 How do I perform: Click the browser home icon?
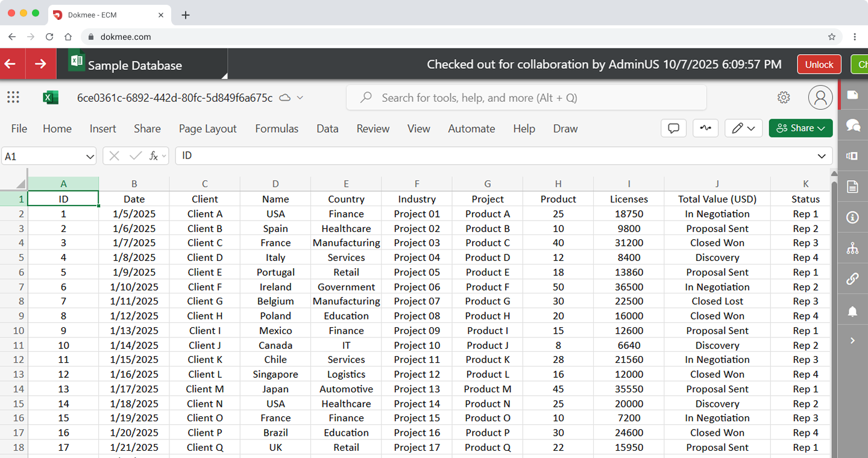coord(68,37)
